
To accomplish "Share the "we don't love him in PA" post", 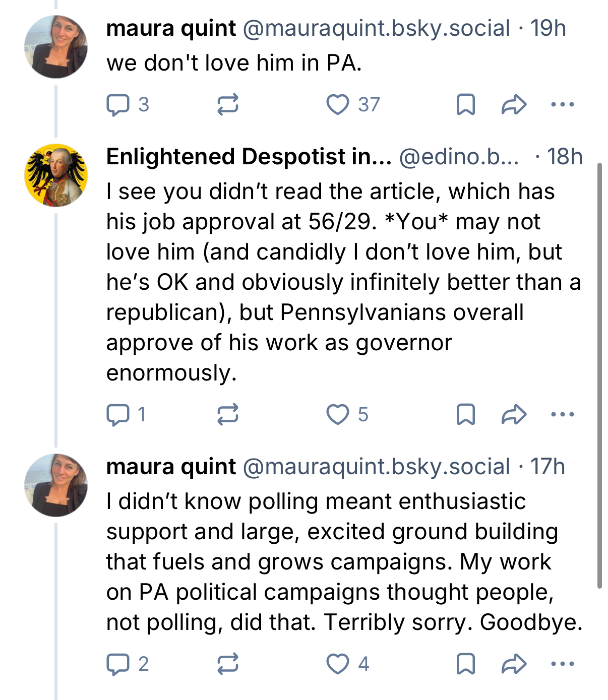I will tap(514, 105).
